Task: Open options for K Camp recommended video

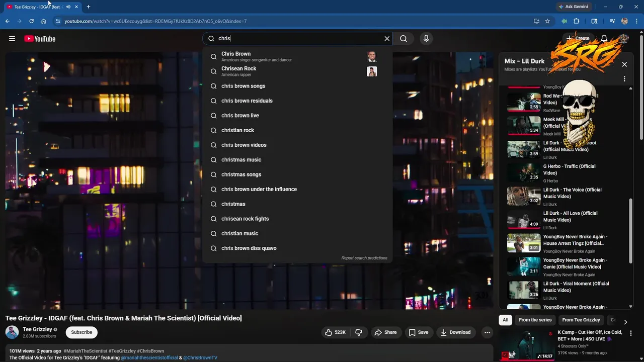Action: click(x=631, y=333)
